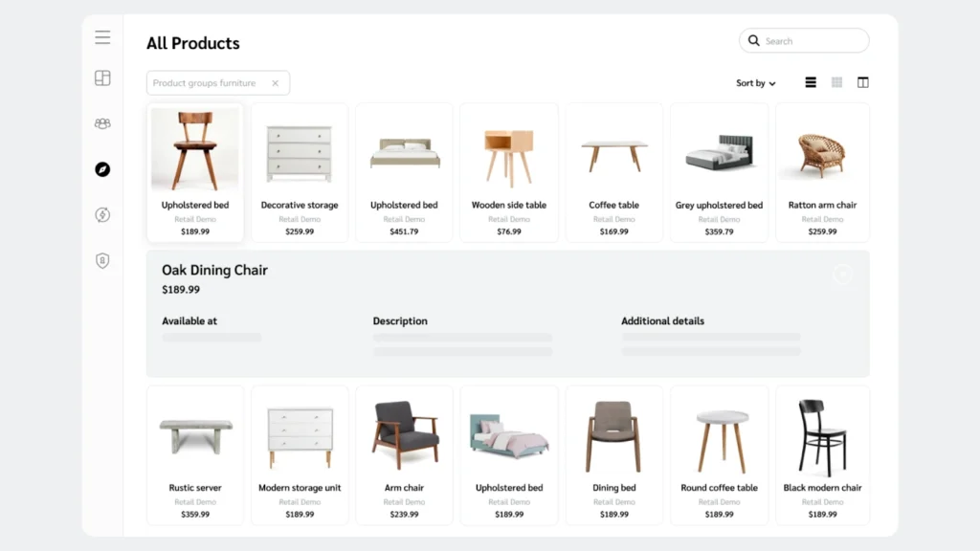Screen dimensions: 980x551
Task: Open the Grey upholstered bed product
Action: click(x=719, y=170)
